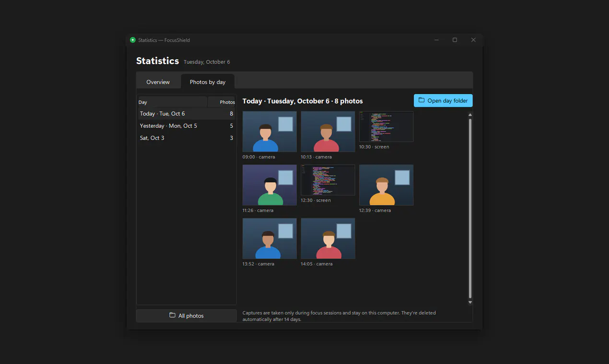The image size is (609, 364).
Task: Click the 12:30 · screen caption
Action: tap(316, 201)
